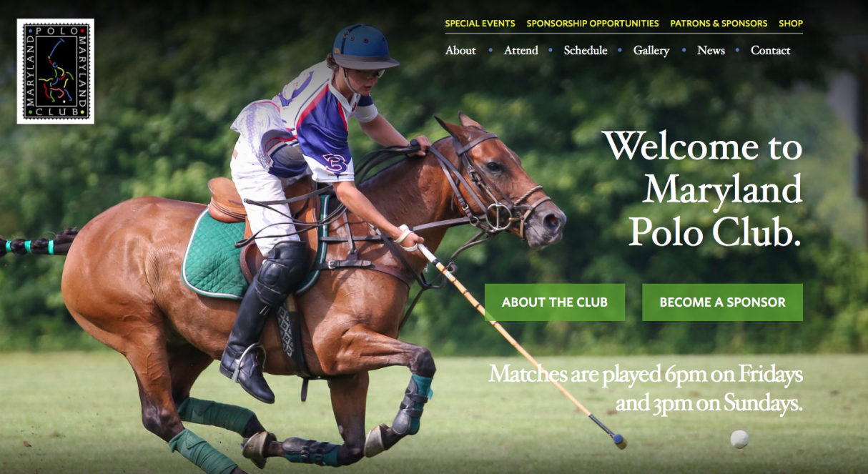Select Contact in the navigation bar
868x474 pixels.
pyautogui.click(x=770, y=50)
